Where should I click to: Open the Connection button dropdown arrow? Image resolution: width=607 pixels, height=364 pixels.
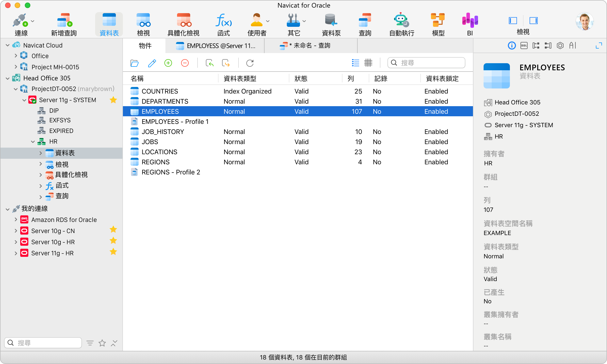(x=33, y=21)
